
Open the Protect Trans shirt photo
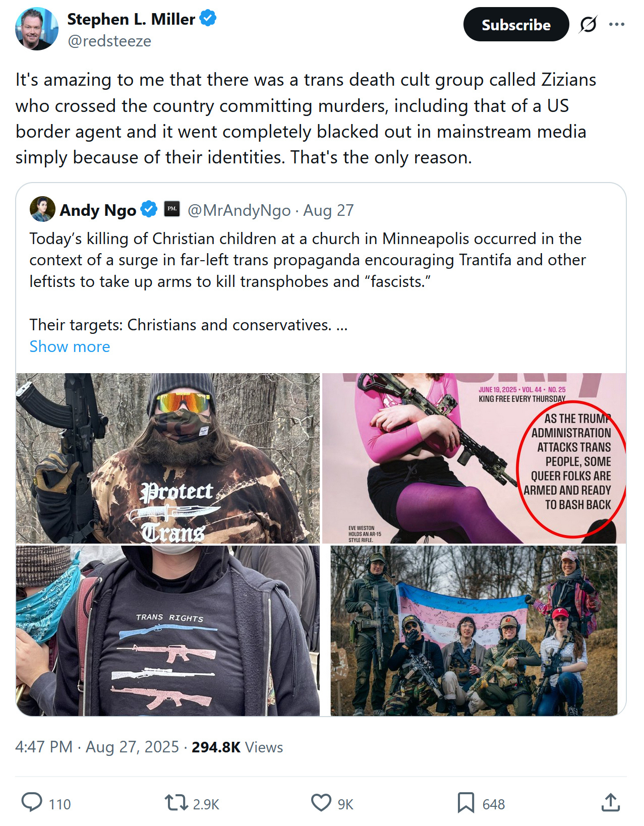(x=168, y=458)
